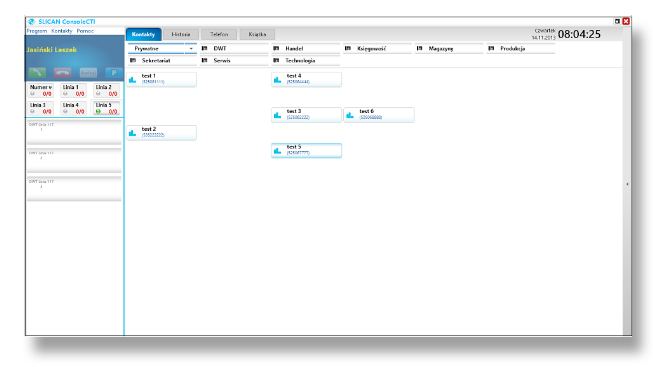
Task: Select the third DWT linia 117 call slot
Action: coord(74,189)
